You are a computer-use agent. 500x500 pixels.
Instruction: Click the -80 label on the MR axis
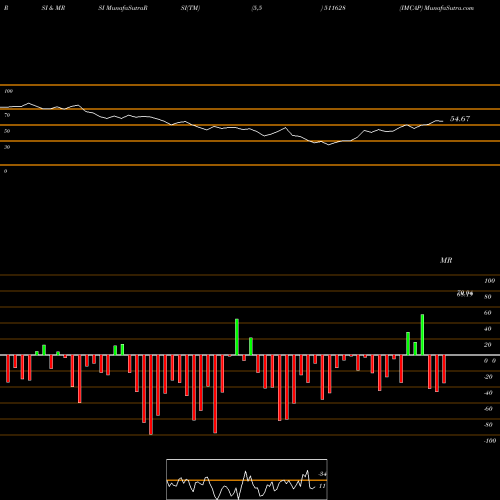coord(488,425)
